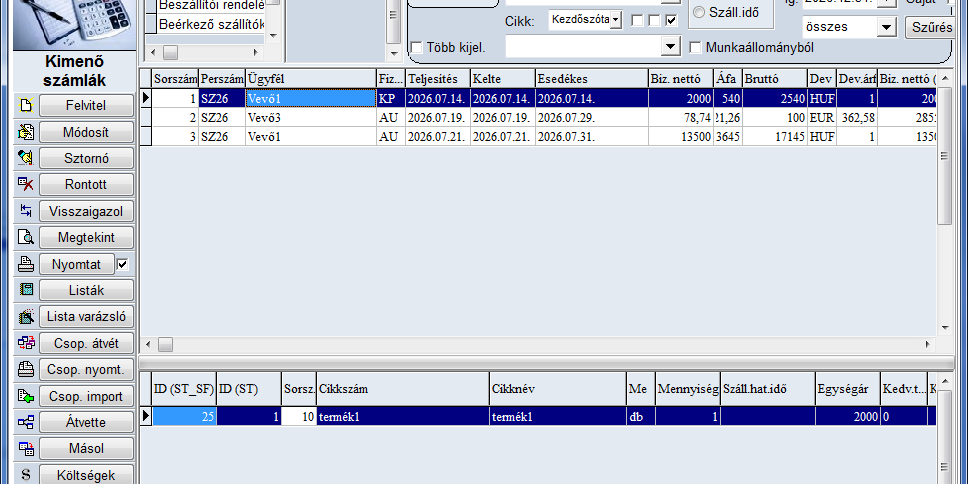The height and width of the screenshot is (484, 968).
Task: Add a new invoice with the Felvitel button
Action: tap(86, 106)
